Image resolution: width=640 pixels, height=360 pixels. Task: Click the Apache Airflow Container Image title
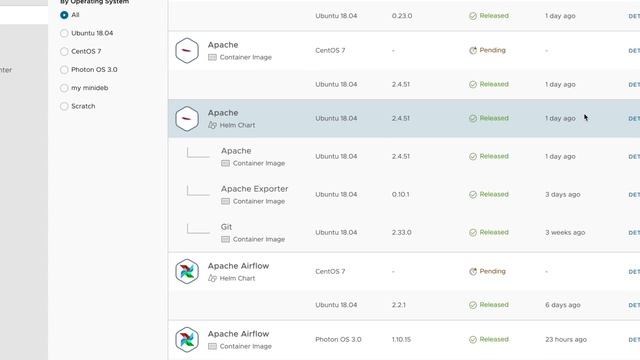pyautogui.click(x=238, y=334)
